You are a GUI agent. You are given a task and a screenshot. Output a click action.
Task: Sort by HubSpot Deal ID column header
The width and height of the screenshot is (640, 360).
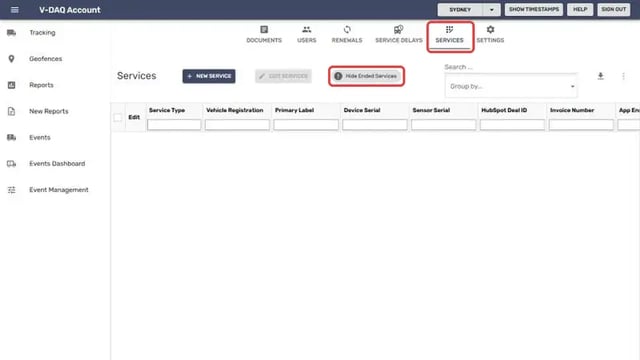click(504, 110)
